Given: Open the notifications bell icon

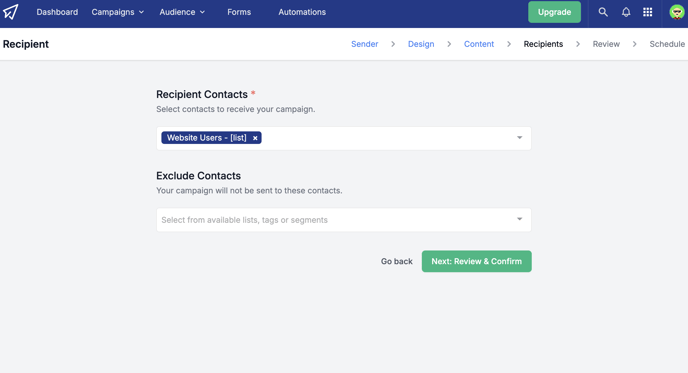Looking at the screenshot, I should click(626, 12).
